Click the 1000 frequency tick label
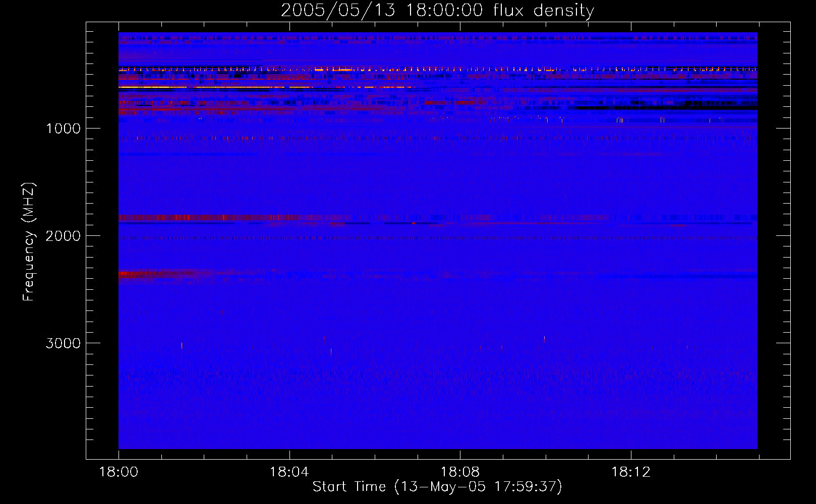 coord(63,129)
